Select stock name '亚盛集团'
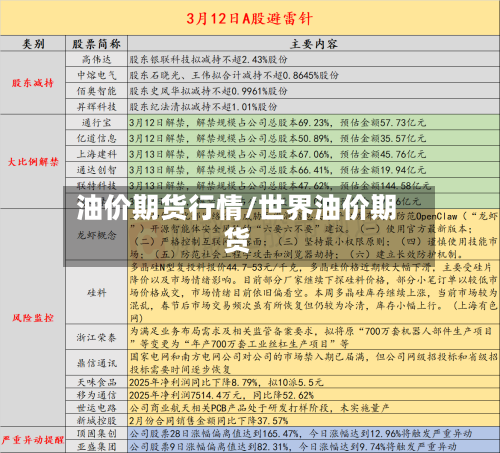The height and width of the screenshot is (453, 500). pos(96,447)
